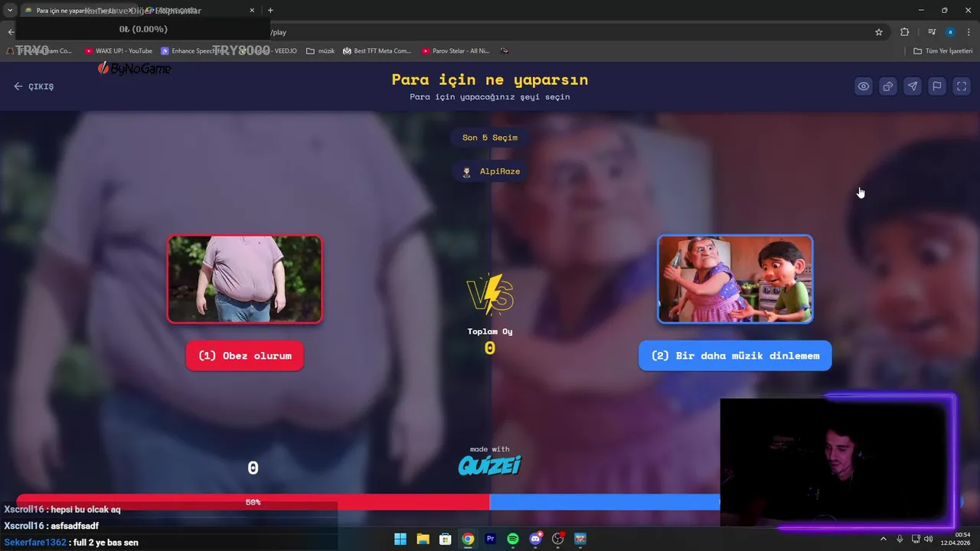Click the Para için ne yaparsın heading

coord(490,80)
